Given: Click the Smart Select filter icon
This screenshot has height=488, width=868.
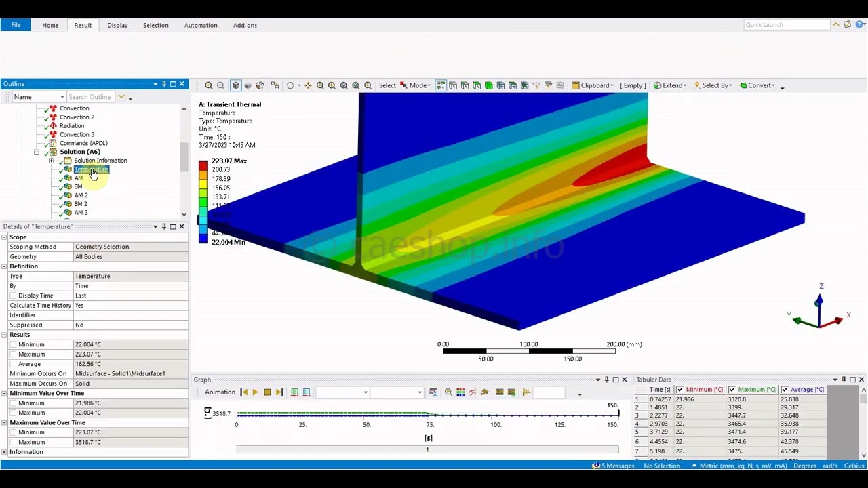Looking at the screenshot, I should [x=441, y=85].
